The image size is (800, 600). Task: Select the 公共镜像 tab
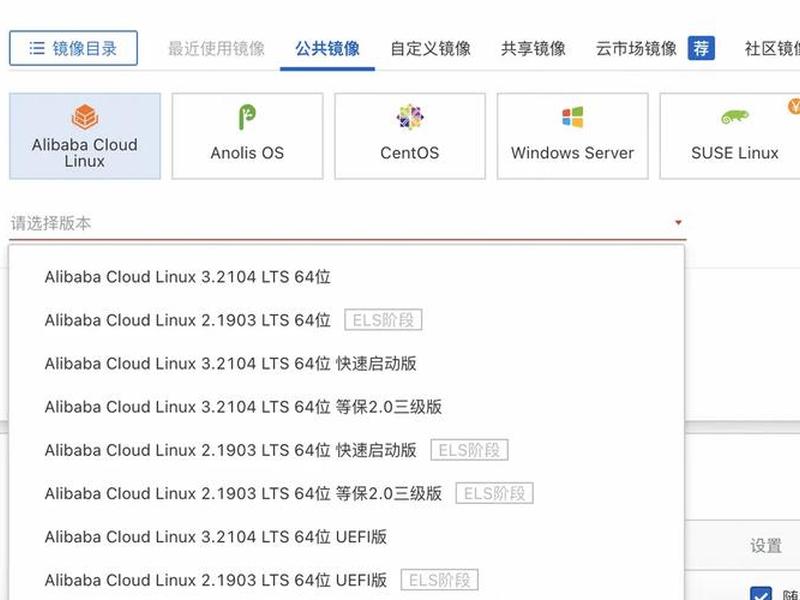328,48
